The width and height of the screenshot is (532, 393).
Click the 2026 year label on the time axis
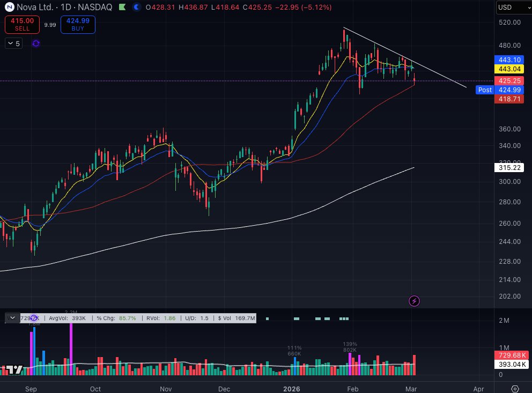pyautogui.click(x=291, y=389)
